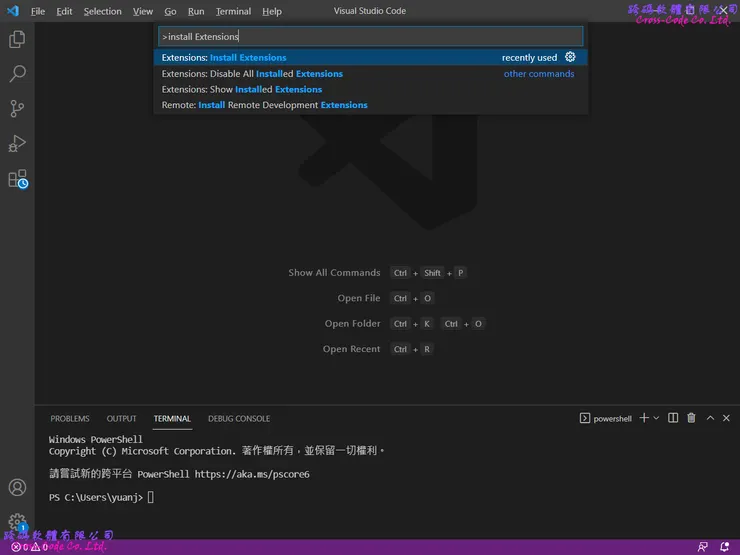
Task: Switch to the OUTPUT tab
Action: (121, 419)
